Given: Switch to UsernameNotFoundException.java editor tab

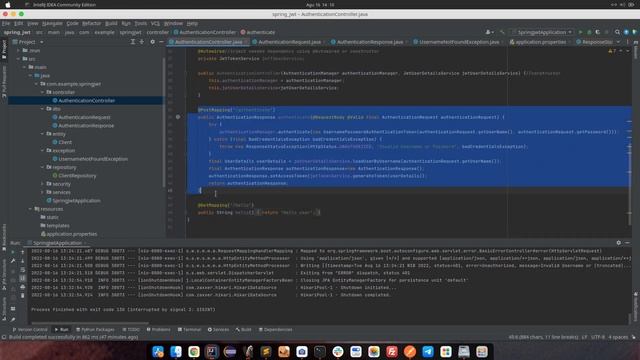Looking at the screenshot, I should click(x=458, y=42).
